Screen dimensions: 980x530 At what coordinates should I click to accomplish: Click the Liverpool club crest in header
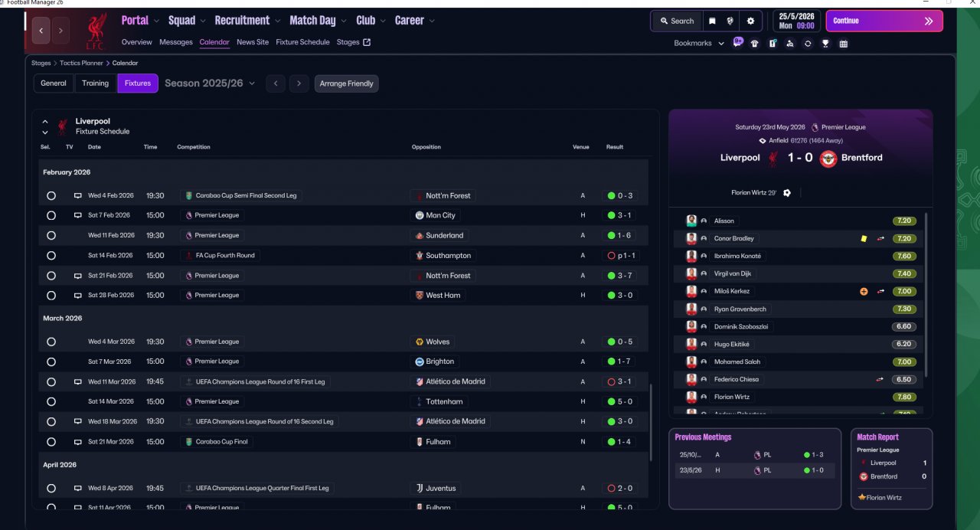[96, 31]
